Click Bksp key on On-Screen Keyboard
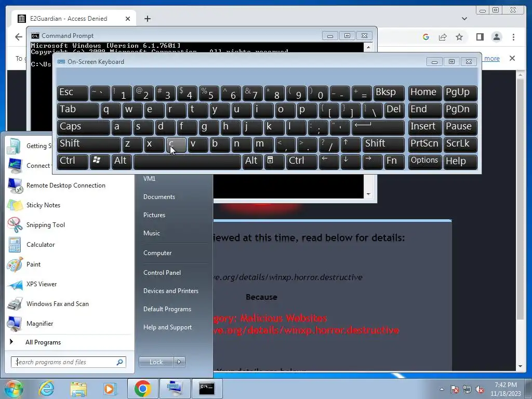The image size is (532, 399). click(389, 93)
